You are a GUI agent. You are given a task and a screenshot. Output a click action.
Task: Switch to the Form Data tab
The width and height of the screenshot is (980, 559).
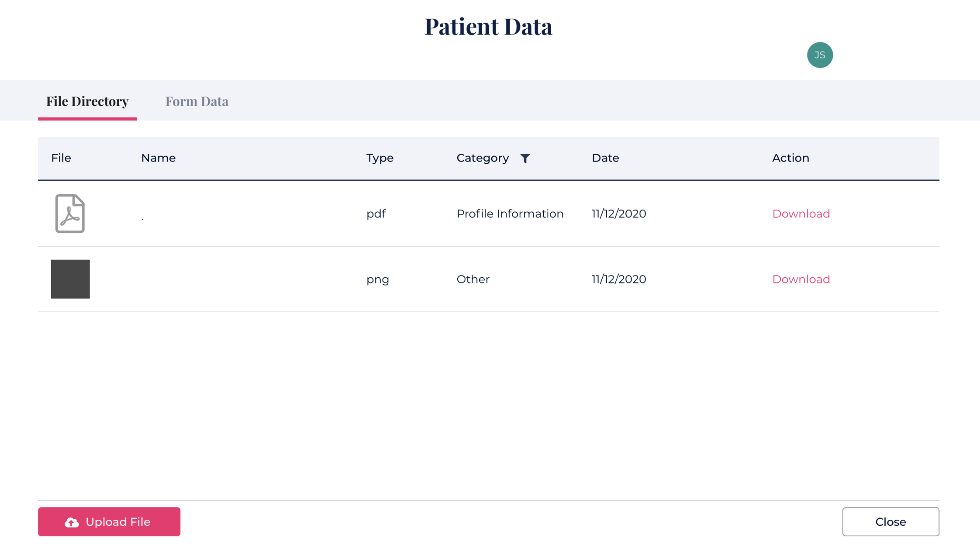(197, 101)
